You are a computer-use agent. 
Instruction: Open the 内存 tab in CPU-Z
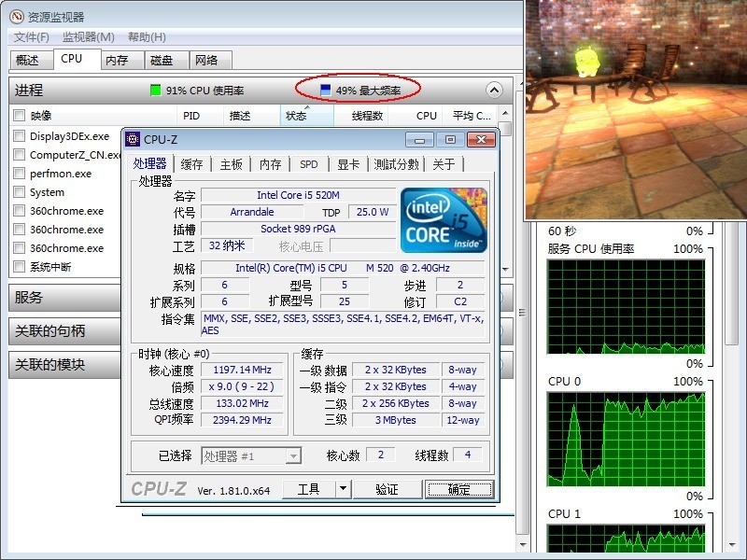(x=270, y=165)
